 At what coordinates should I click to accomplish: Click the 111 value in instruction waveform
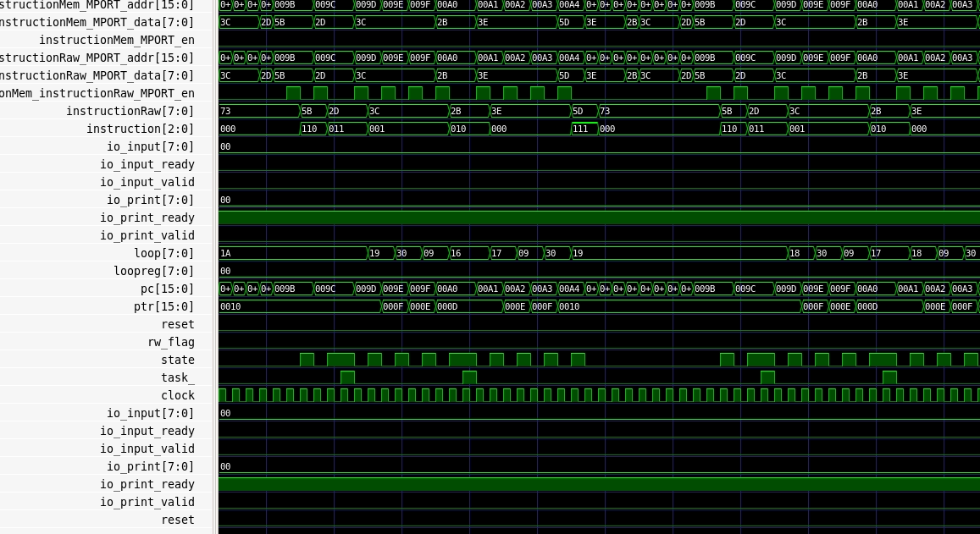584,129
